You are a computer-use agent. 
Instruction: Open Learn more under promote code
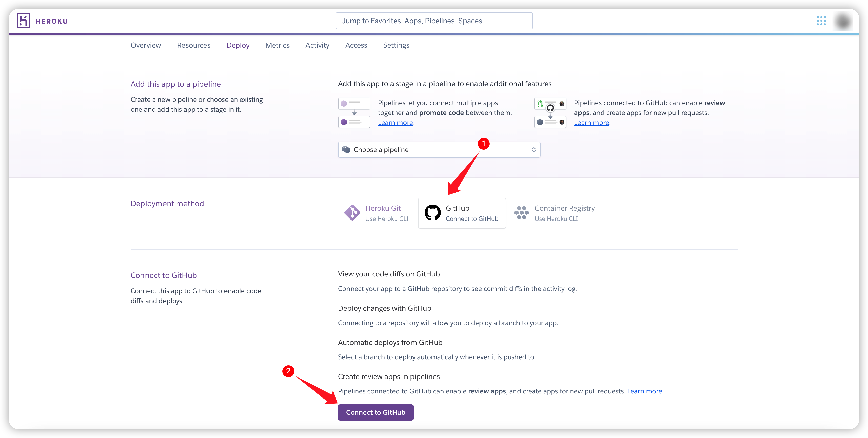coord(395,123)
